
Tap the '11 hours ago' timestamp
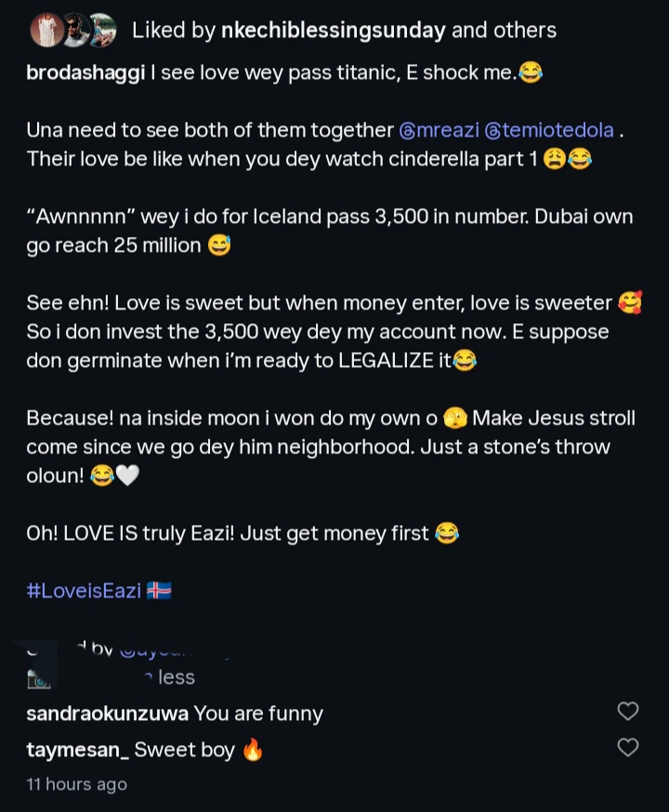tap(76, 784)
